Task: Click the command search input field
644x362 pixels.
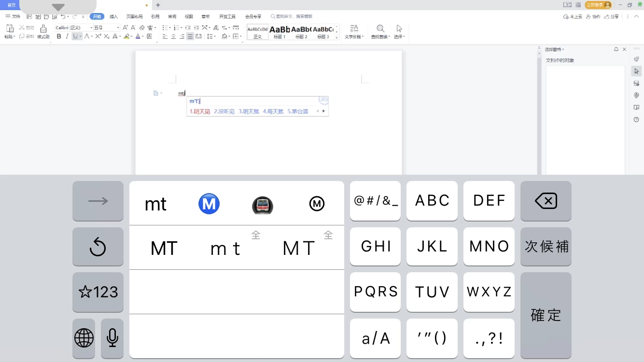Action: (292, 16)
